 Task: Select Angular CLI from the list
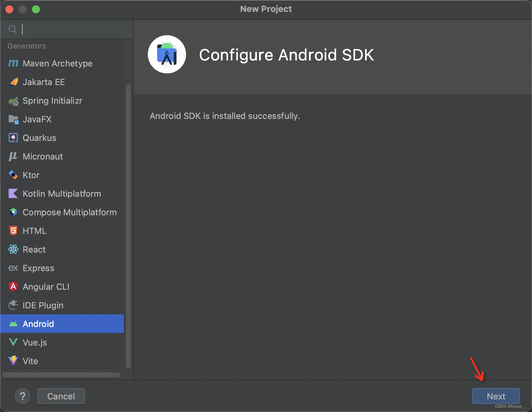coord(62,286)
